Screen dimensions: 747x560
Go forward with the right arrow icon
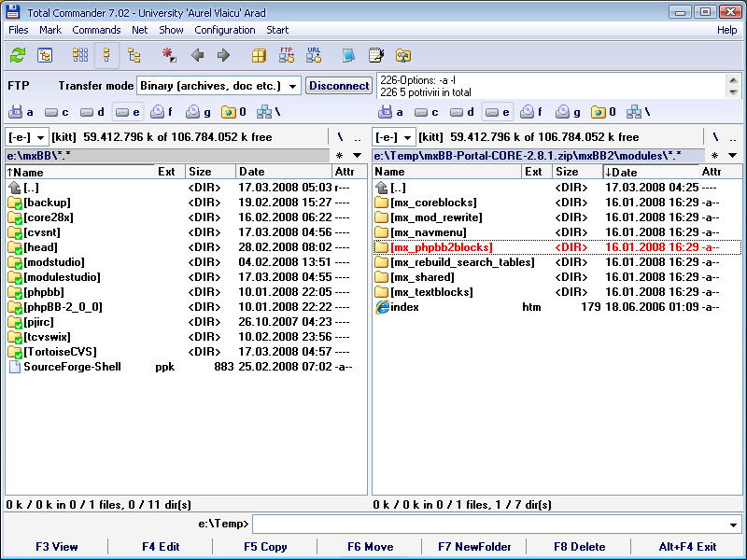click(x=223, y=55)
